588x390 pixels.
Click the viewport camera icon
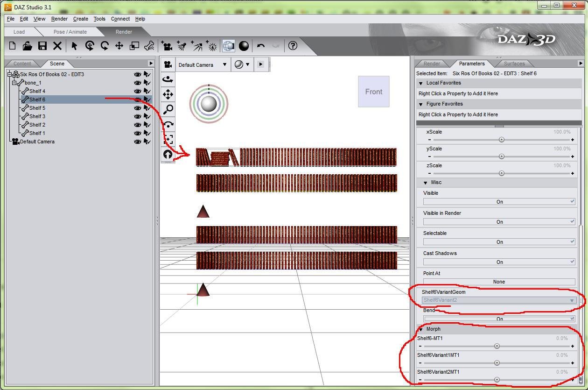168,65
